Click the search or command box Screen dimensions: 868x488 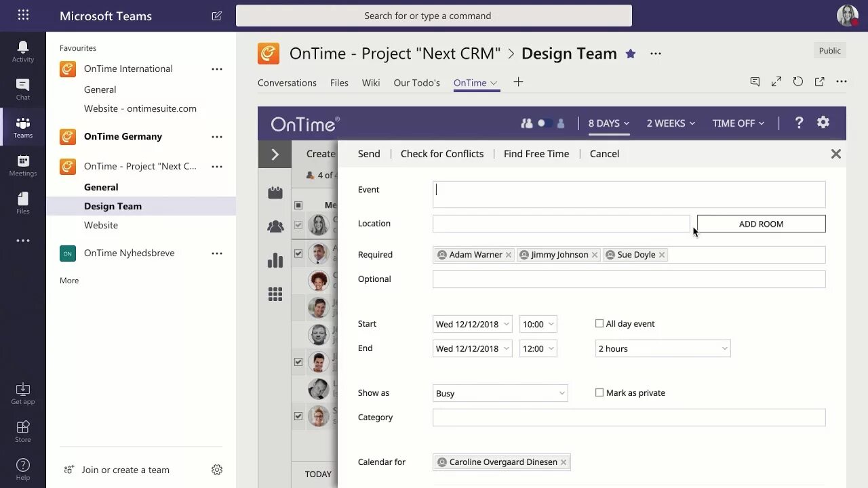point(434,16)
